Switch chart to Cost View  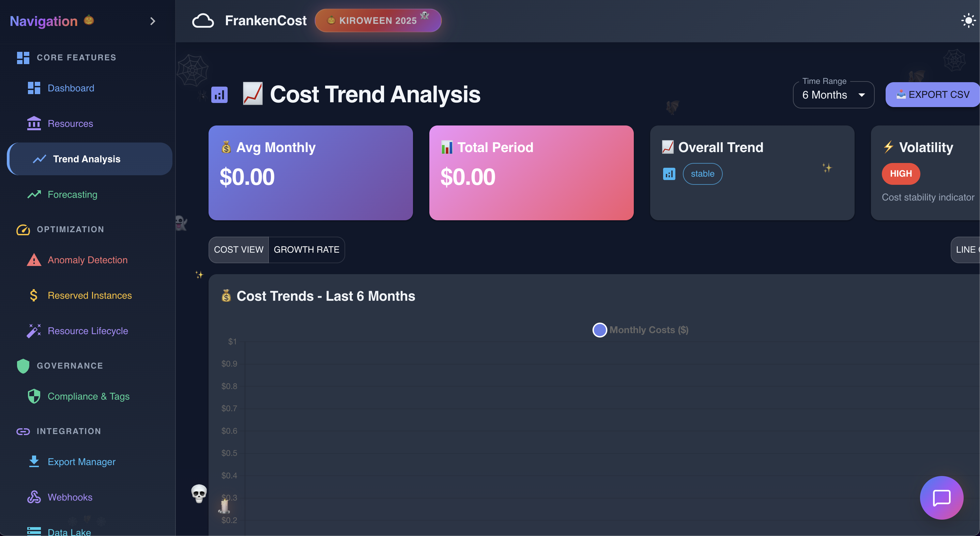(x=239, y=250)
